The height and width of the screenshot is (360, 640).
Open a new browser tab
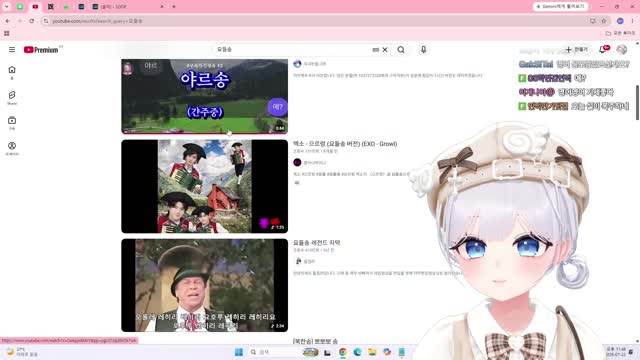pos(174,7)
